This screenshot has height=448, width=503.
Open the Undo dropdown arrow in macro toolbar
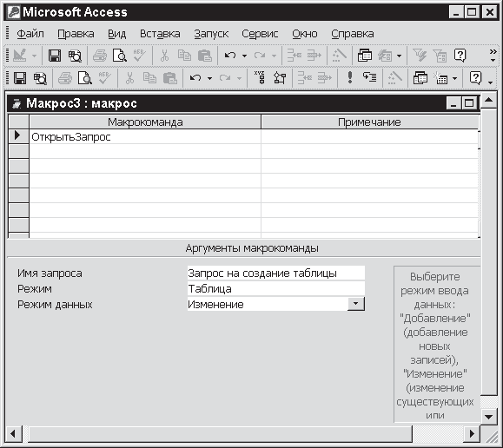[x=209, y=78]
